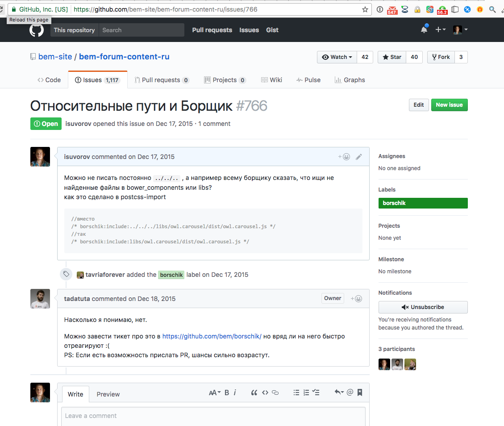Click the green borschik label swatch
Image resolution: width=504 pixels, height=426 pixels.
point(423,203)
